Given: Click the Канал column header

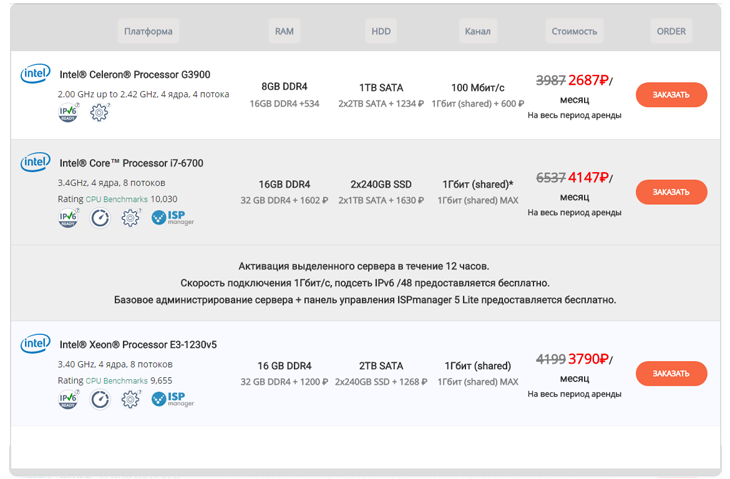Looking at the screenshot, I should [478, 31].
